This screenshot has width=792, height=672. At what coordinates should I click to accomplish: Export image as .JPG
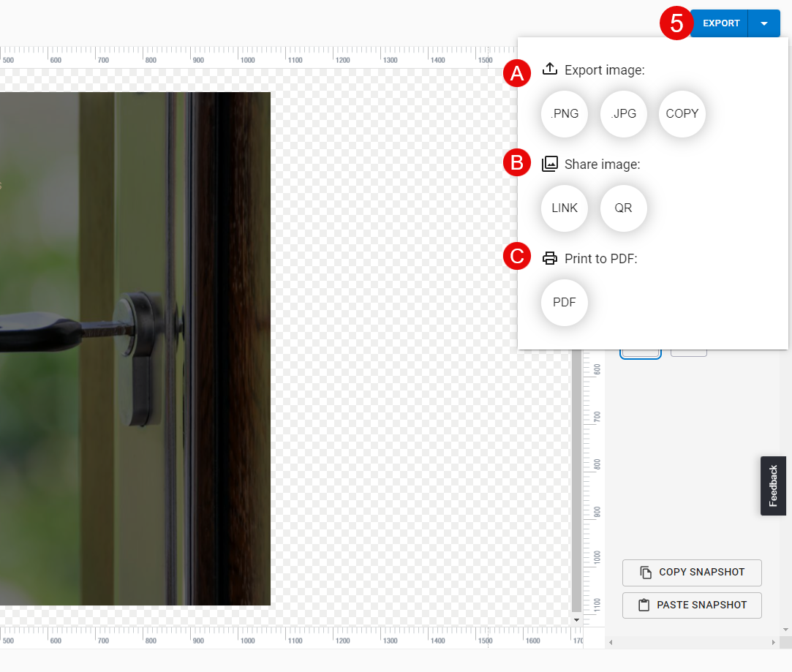tap(623, 113)
